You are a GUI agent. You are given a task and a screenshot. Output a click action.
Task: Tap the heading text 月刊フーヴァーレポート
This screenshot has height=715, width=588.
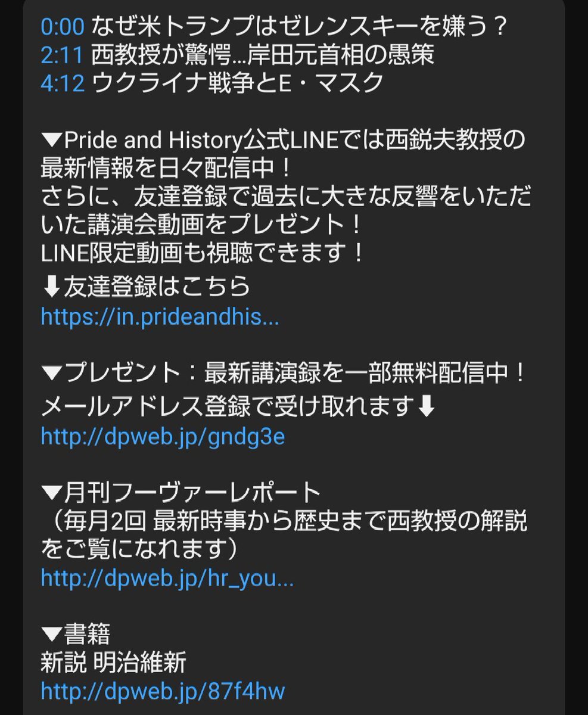point(192,493)
